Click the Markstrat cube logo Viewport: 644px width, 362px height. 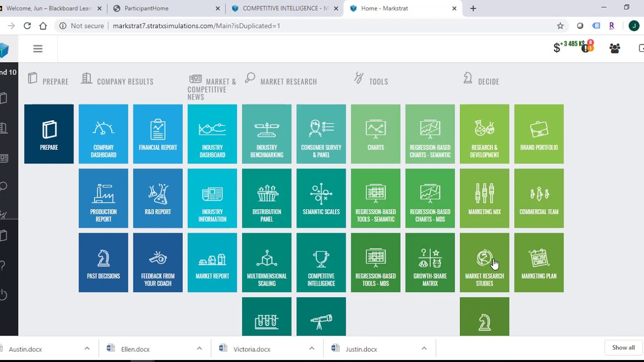click(x=5, y=49)
